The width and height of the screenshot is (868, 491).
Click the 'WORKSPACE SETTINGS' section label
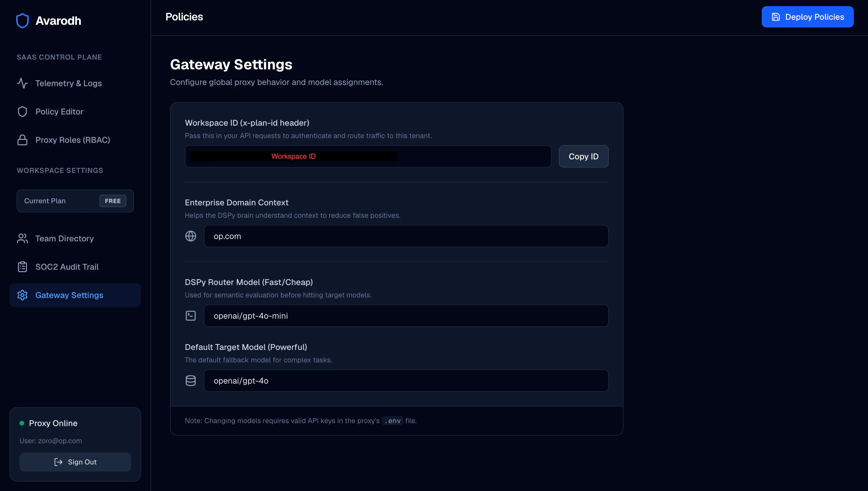point(60,171)
